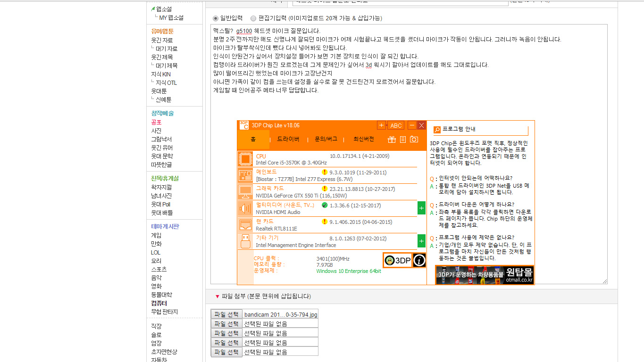This screenshot has width=644, height=362.
Task: Click the second 파일 선택 button
Action: point(226,324)
